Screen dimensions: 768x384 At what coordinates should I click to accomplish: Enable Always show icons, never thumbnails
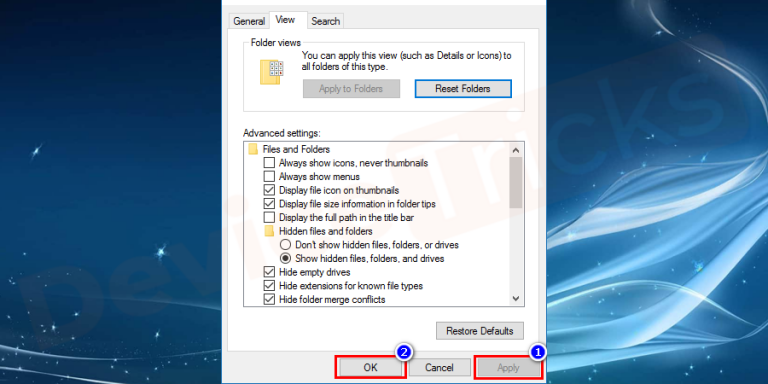pos(269,163)
